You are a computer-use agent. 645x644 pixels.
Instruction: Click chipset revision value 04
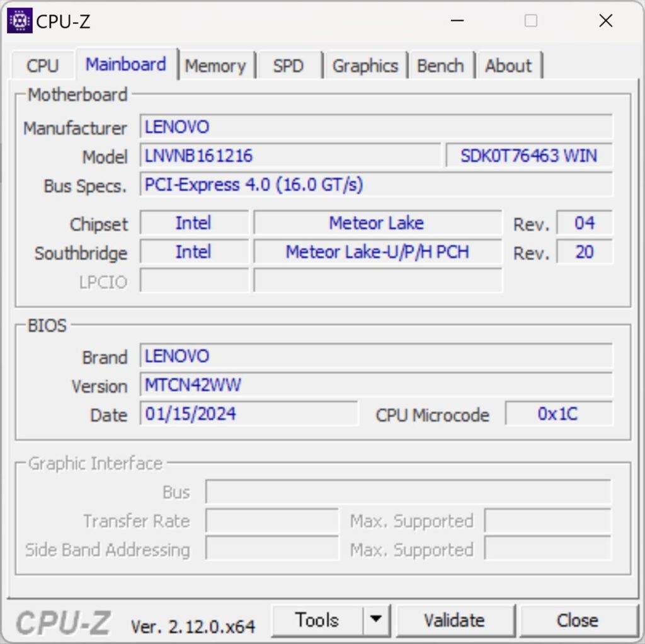coord(585,223)
